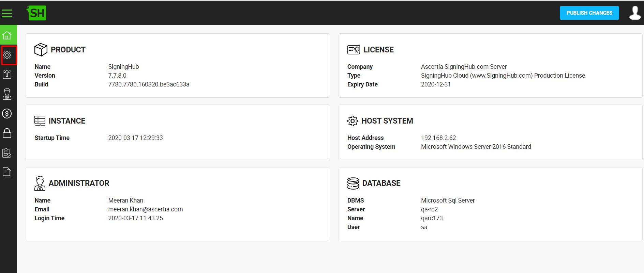Go to the home dashboard icon
Viewport: 644px width, 273px height.
(x=7, y=35)
